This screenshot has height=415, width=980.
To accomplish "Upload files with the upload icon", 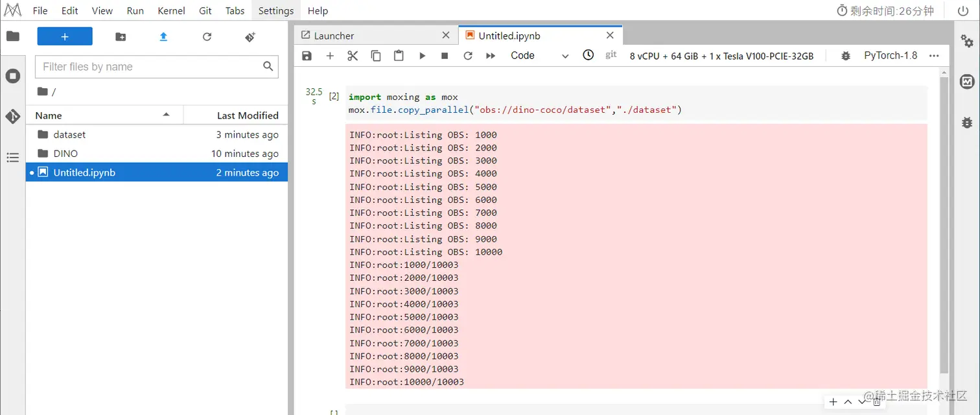I will tap(163, 37).
